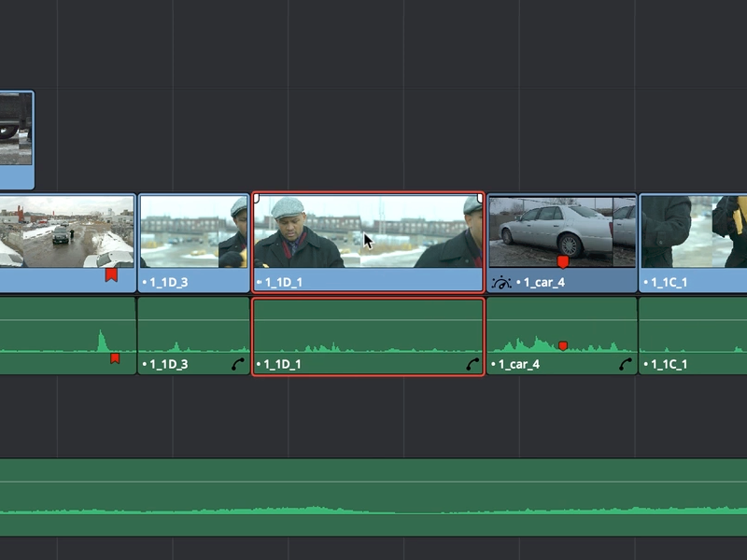This screenshot has width=747, height=560.
Task: Select the 1_1D_3 video clip
Action: pyautogui.click(x=194, y=243)
